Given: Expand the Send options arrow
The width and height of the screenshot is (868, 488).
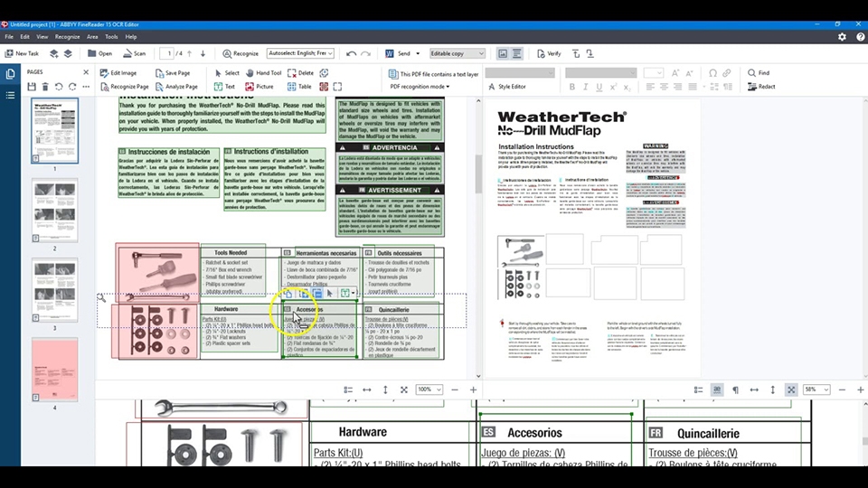Looking at the screenshot, I should [418, 53].
